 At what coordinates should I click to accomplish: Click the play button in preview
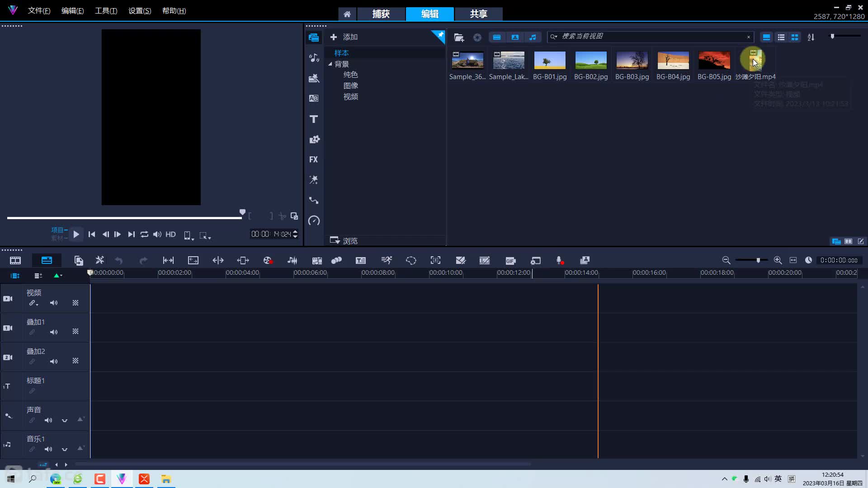pyautogui.click(x=76, y=234)
